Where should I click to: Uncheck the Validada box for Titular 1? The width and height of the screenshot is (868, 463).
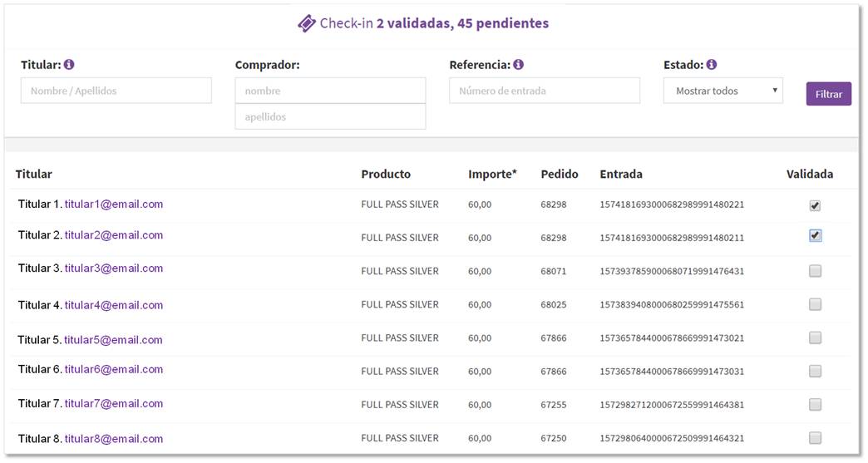pos(815,206)
